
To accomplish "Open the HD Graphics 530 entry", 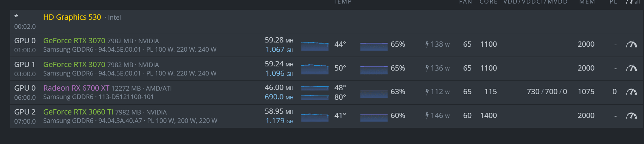I will (72, 17).
